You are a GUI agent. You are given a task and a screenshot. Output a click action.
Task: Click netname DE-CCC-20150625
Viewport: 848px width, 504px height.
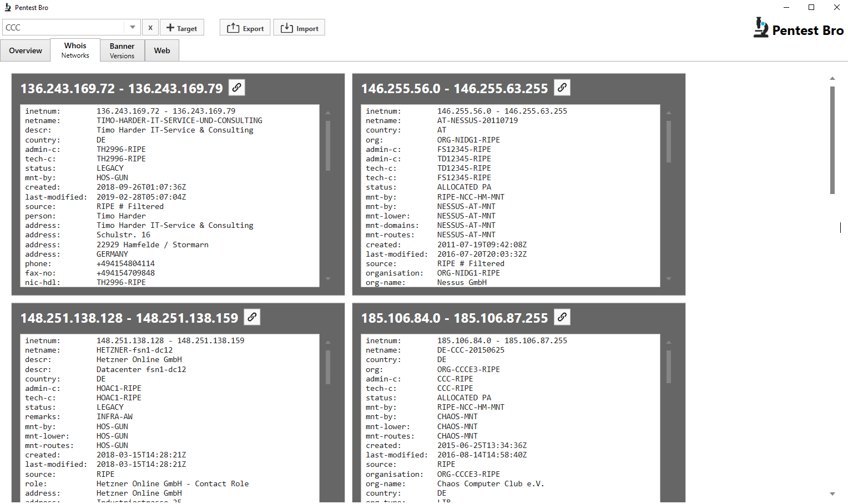click(x=471, y=350)
